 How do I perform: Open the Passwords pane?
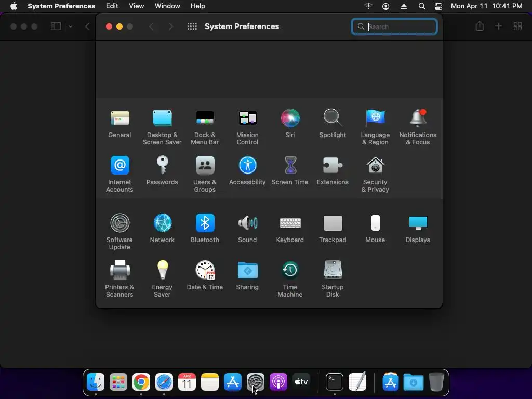click(162, 170)
